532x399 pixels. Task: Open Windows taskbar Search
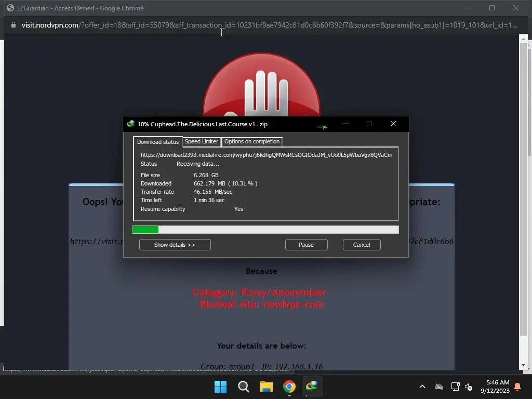[243, 387]
